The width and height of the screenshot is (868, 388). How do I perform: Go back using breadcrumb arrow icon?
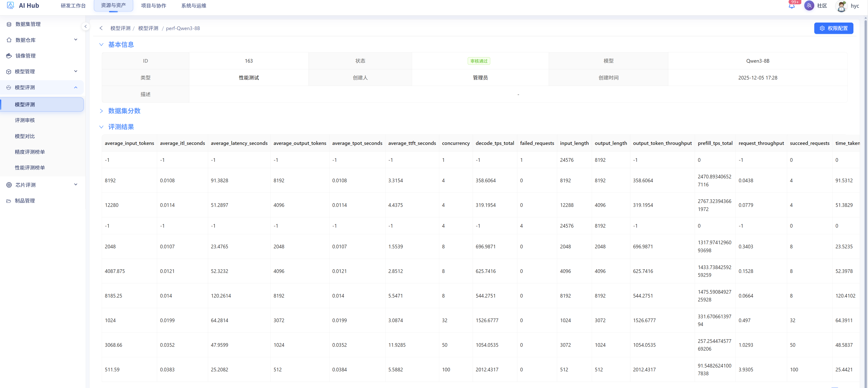(101, 28)
